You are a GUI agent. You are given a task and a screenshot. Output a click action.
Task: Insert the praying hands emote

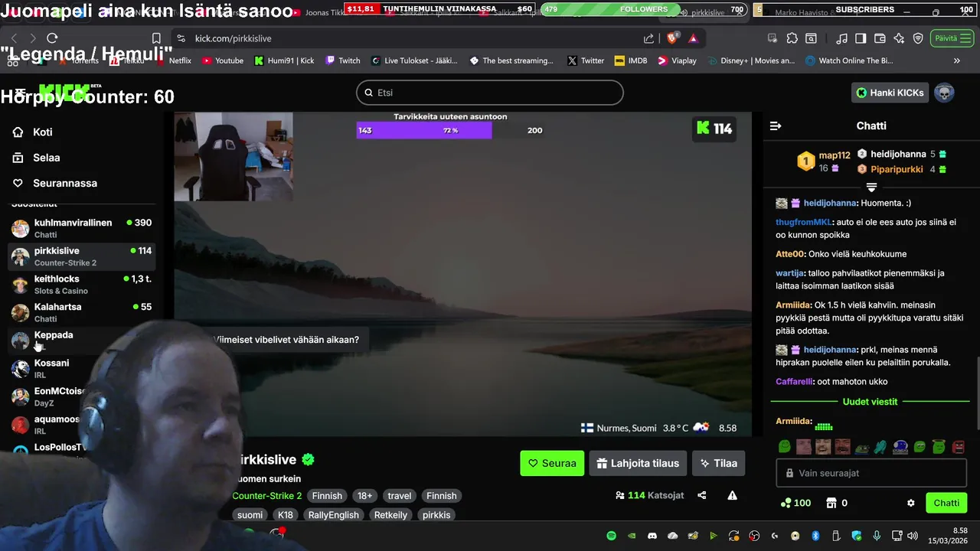[880, 447]
